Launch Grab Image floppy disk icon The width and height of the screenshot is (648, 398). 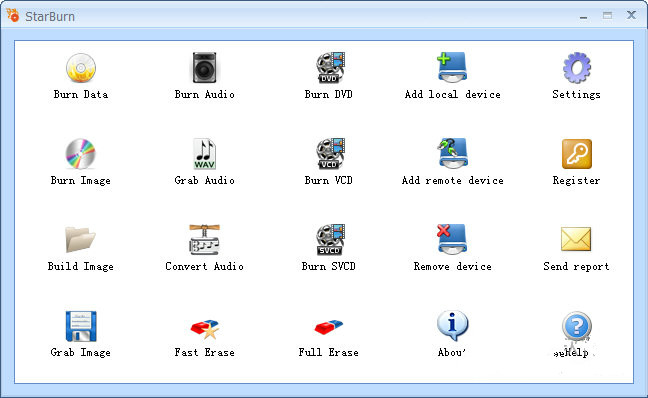click(81, 326)
